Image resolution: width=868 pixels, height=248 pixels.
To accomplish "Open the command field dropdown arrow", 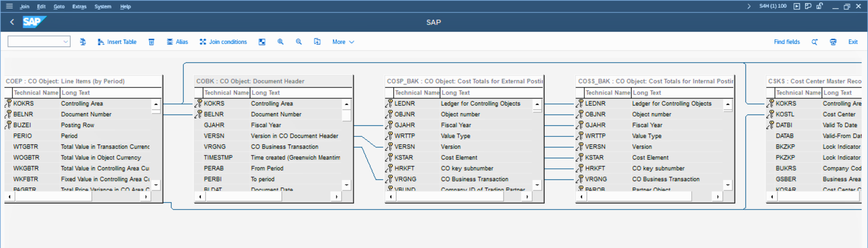I will (65, 42).
